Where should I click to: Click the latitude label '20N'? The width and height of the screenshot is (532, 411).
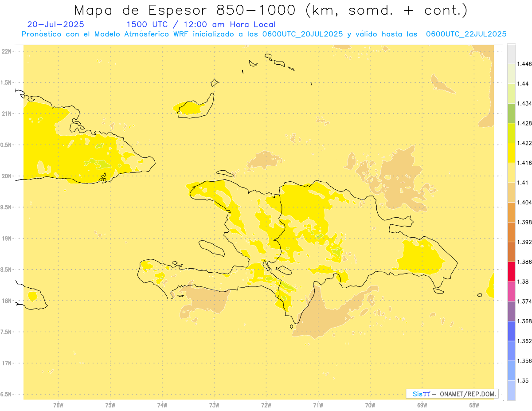[x=7, y=176]
